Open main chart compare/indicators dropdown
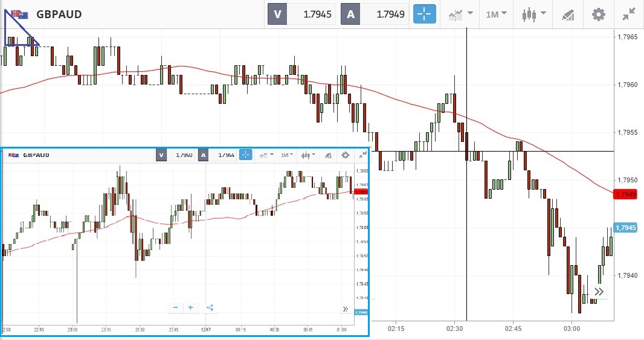The image size is (644, 340). pyautogui.click(x=460, y=14)
